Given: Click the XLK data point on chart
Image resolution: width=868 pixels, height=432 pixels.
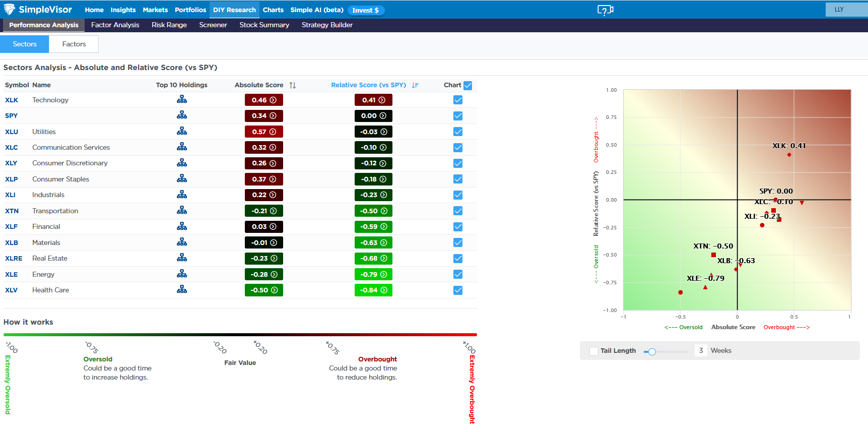Looking at the screenshot, I should pyautogui.click(x=789, y=155).
